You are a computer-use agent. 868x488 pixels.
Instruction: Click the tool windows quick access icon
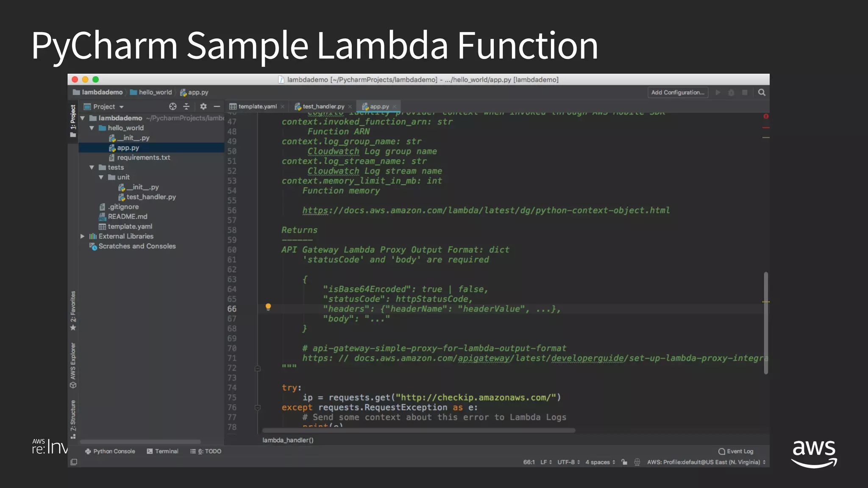coord(74,462)
